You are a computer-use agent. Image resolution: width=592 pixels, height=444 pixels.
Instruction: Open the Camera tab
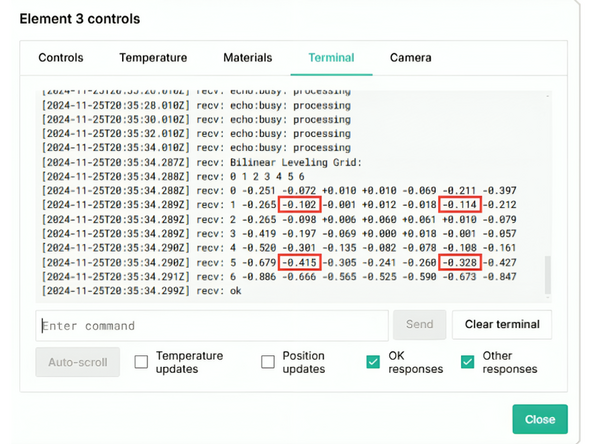(x=411, y=58)
